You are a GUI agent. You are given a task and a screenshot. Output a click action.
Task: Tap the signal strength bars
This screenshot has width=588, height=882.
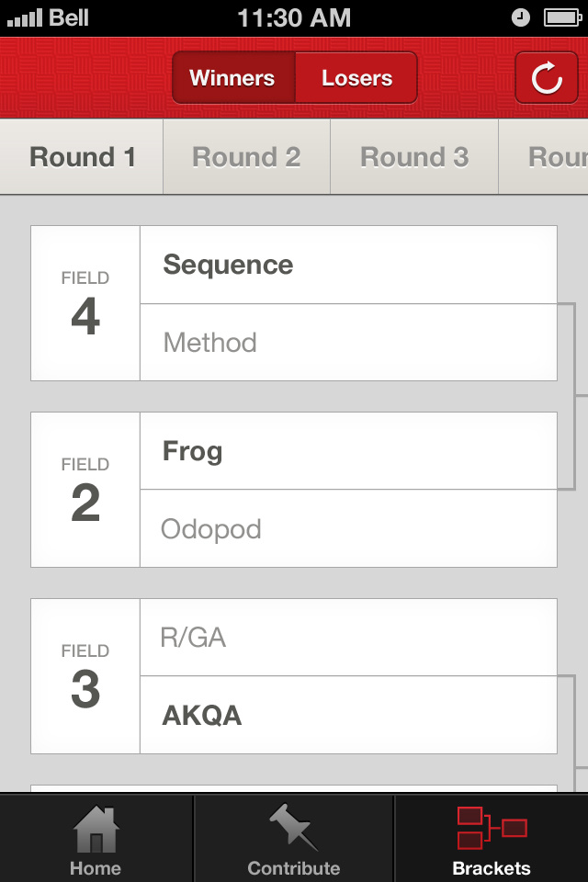point(24,17)
